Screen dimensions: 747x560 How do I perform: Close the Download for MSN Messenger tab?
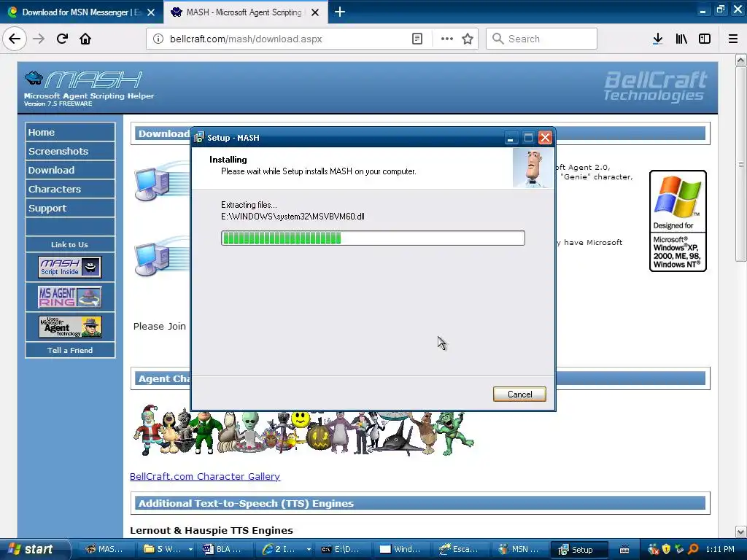pyautogui.click(x=151, y=12)
